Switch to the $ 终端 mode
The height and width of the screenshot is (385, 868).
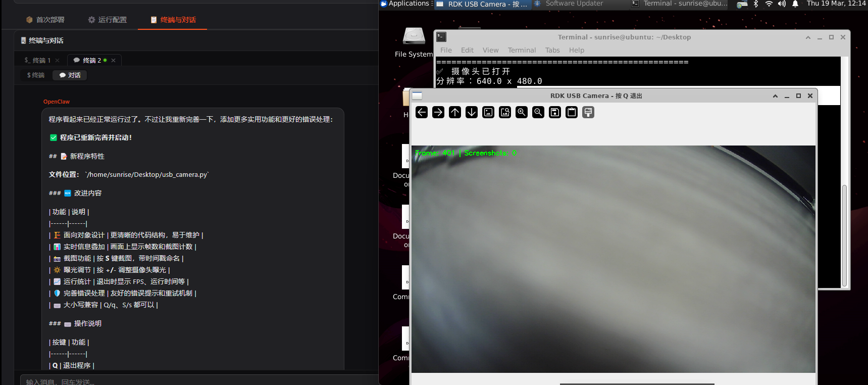pos(36,75)
